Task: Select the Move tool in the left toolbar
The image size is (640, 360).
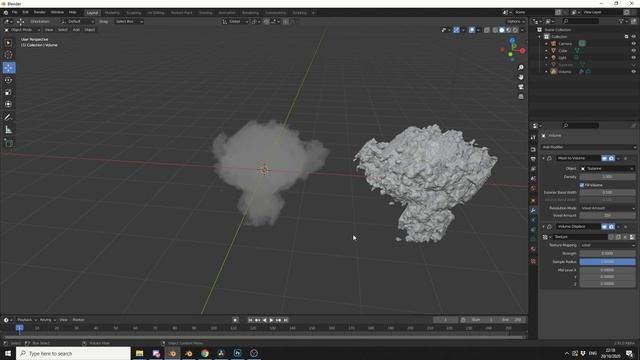Action: point(8,67)
